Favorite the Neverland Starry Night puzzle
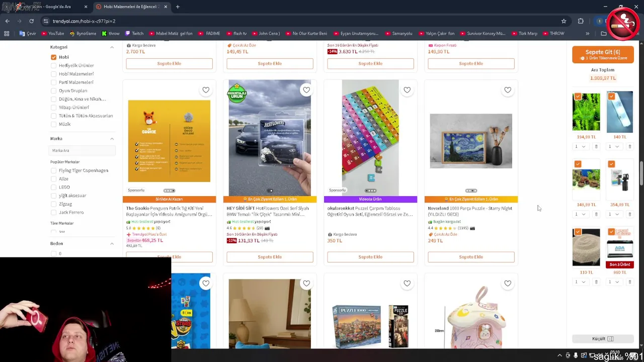Image resolution: width=644 pixels, height=362 pixels. coord(508,90)
